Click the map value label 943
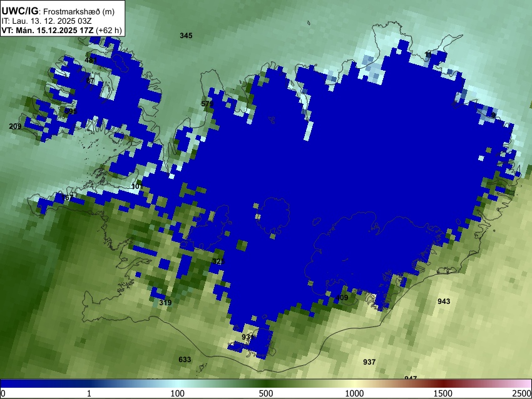This screenshot has width=532, height=399. (444, 301)
